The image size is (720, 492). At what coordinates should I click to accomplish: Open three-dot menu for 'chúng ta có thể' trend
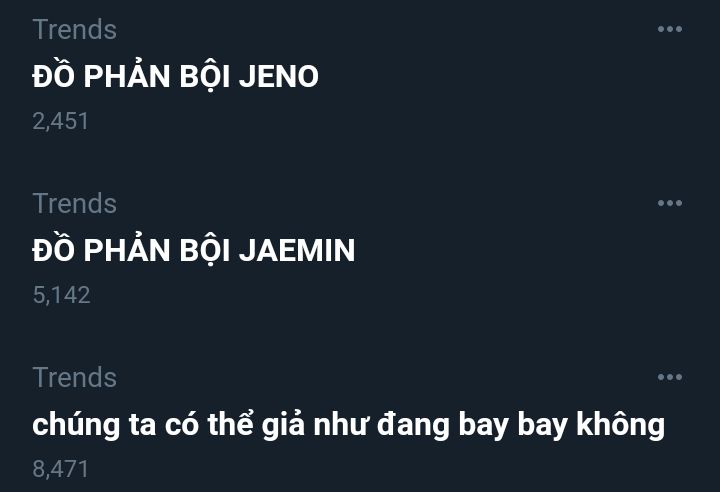click(x=669, y=377)
